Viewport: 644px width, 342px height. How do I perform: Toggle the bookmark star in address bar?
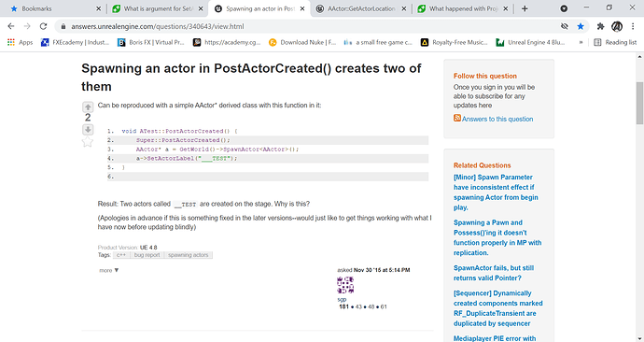(x=581, y=26)
